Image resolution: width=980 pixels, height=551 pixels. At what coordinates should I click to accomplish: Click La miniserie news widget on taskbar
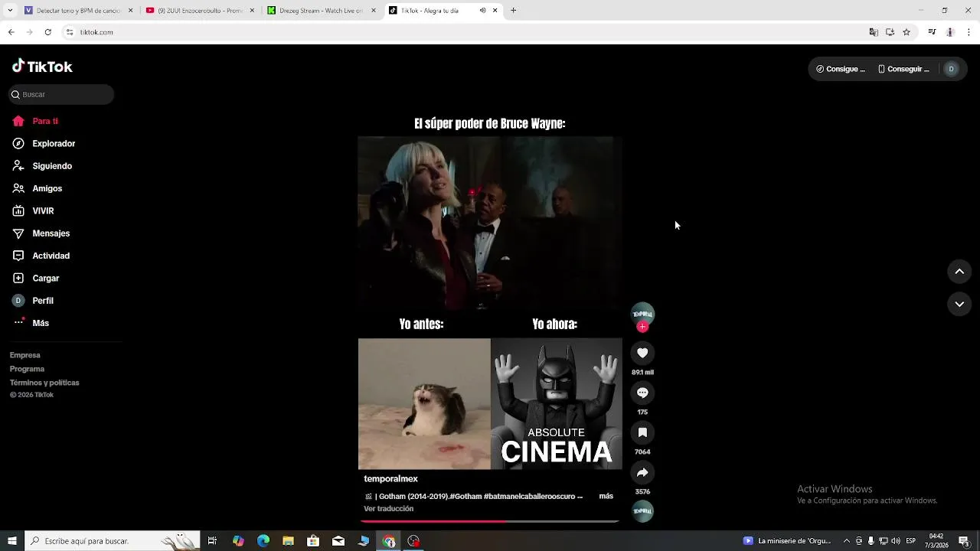(787, 541)
